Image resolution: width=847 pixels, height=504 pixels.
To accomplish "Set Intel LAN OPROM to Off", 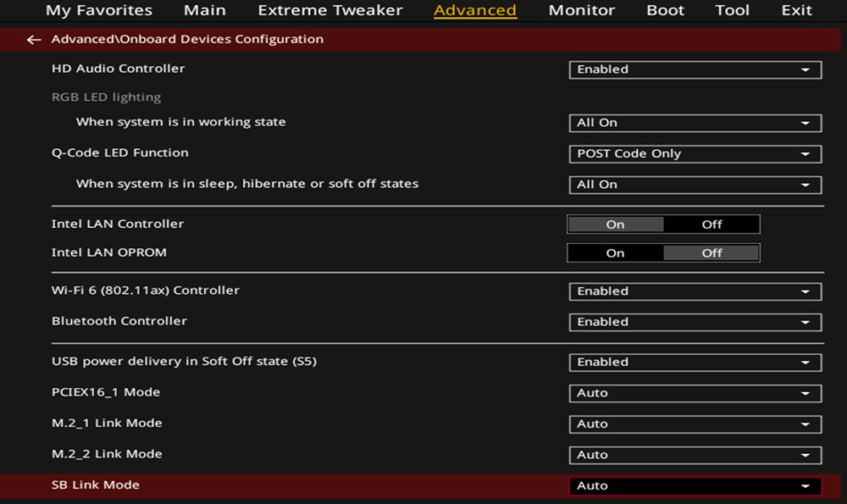I will [x=712, y=252].
